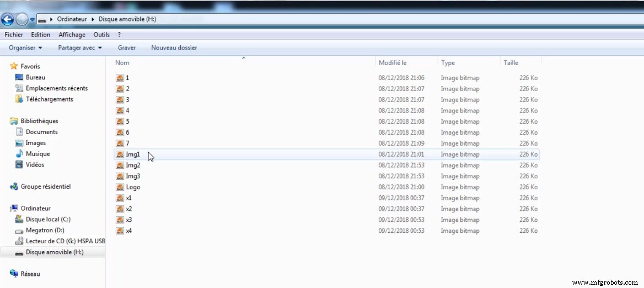Click the Réseau network icon

click(14, 274)
